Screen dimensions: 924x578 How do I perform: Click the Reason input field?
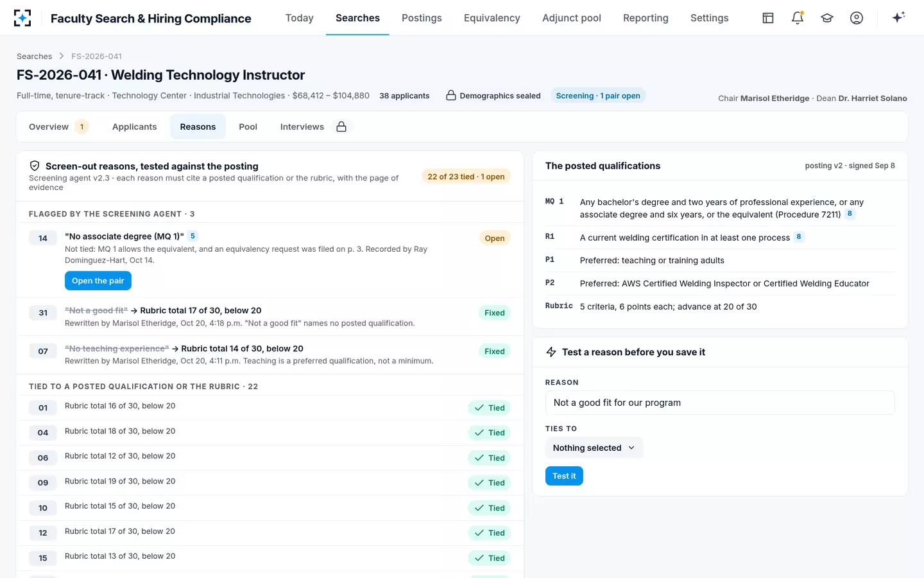[720, 403]
